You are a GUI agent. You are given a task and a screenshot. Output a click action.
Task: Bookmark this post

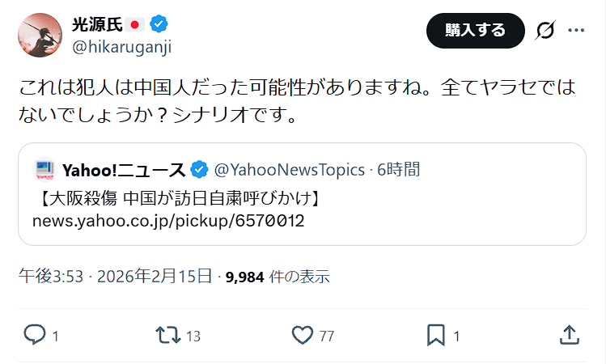coord(436,335)
